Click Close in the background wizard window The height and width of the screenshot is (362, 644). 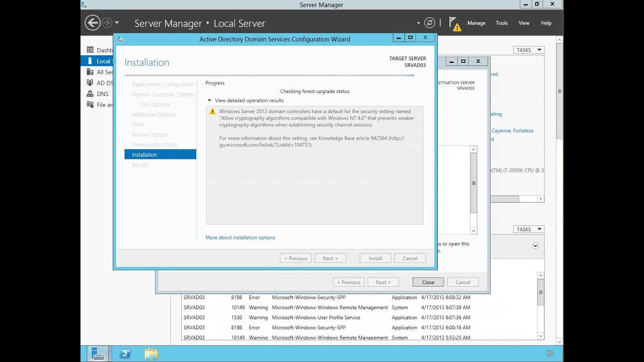(428, 283)
